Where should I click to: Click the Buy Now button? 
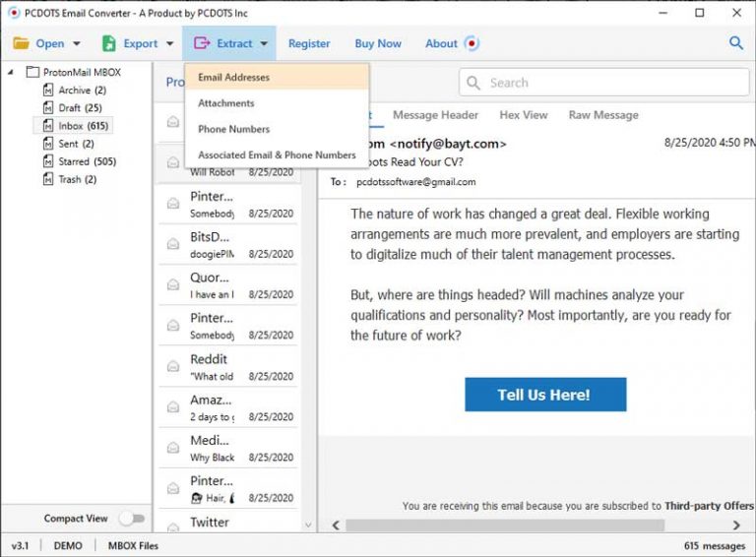[x=378, y=44]
